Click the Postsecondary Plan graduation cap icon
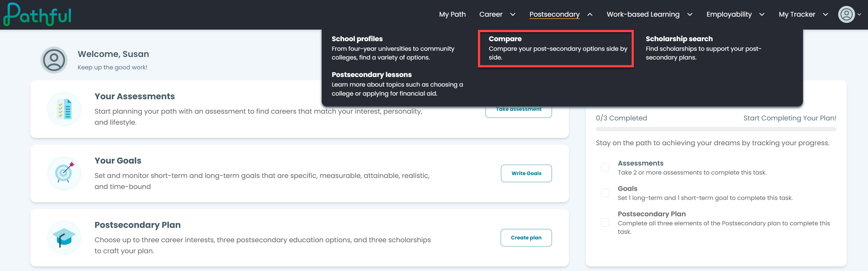The width and height of the screenshot is (868, 271). point(64,238)
